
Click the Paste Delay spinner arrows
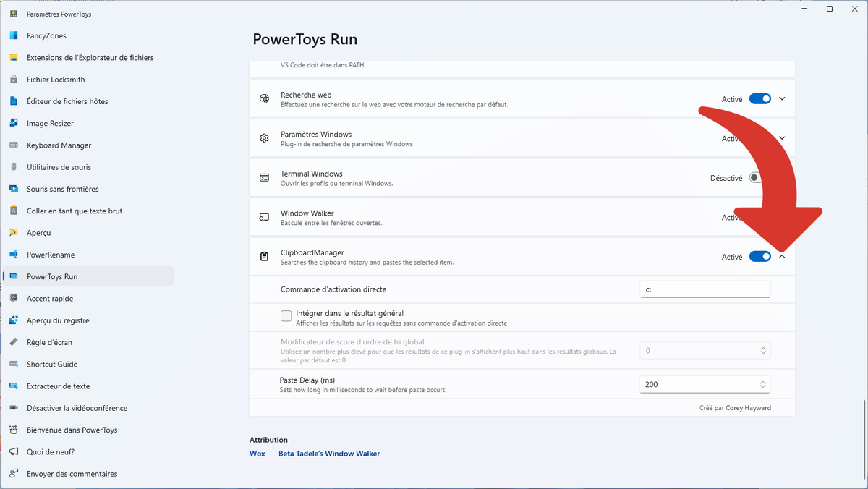click(x=763, y=384)
